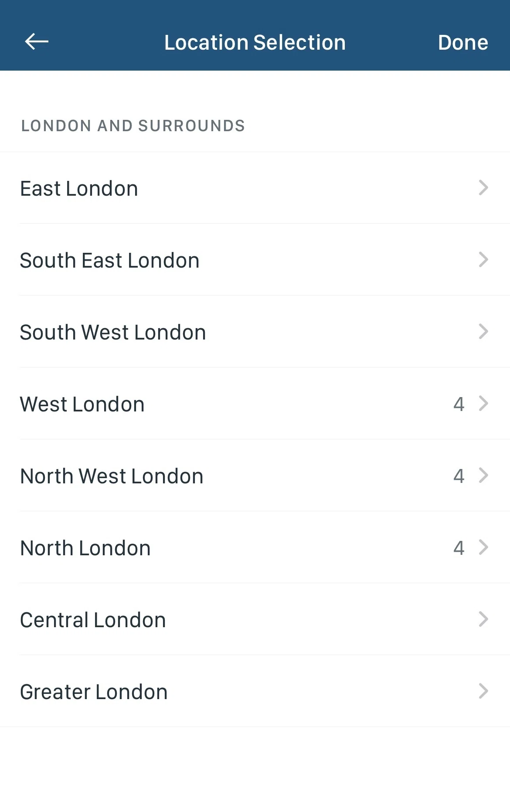Click North London chevron arrow

[483, 547]
